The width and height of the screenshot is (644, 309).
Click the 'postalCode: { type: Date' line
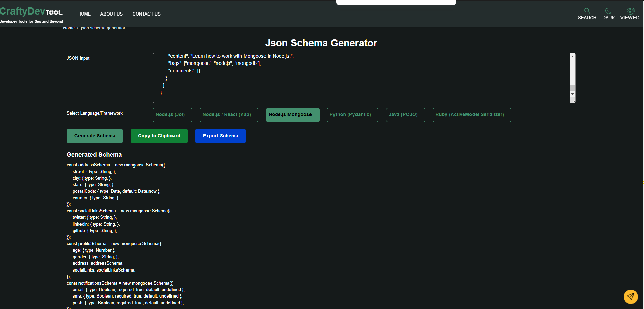tap(116, 191)
